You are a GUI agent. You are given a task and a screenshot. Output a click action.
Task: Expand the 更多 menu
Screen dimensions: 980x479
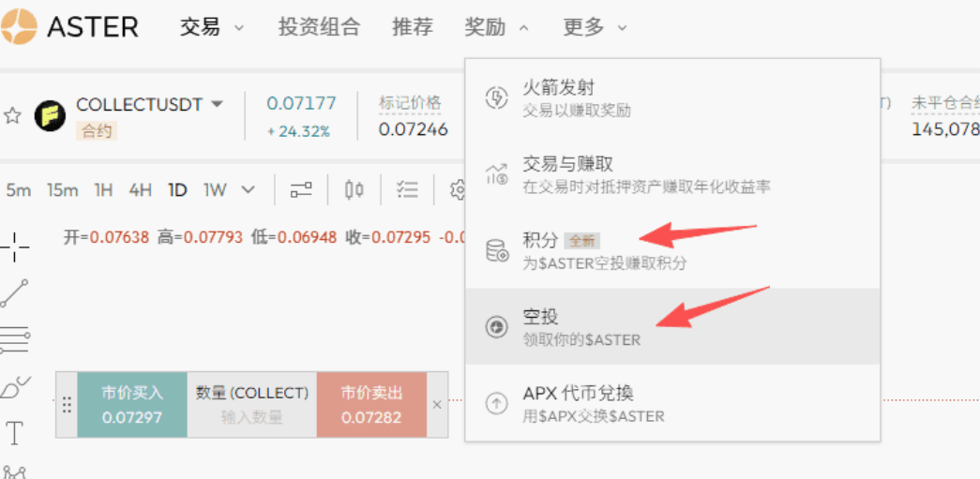(x=595, y=27)
